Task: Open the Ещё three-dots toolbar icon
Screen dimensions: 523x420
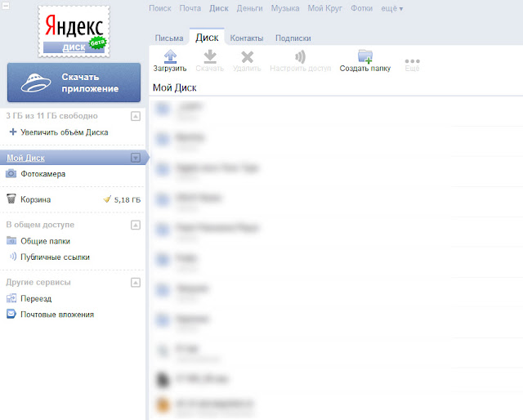Action: point(412,61)
